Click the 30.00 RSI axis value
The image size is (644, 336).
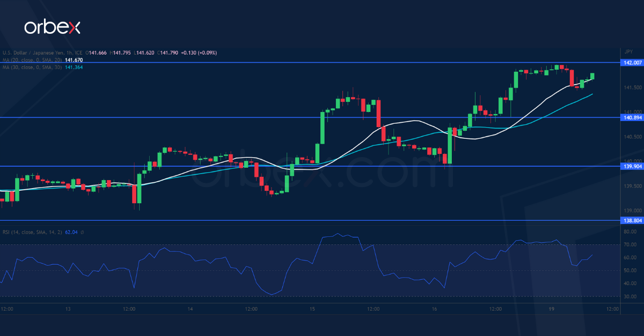(x=631, y=296)
